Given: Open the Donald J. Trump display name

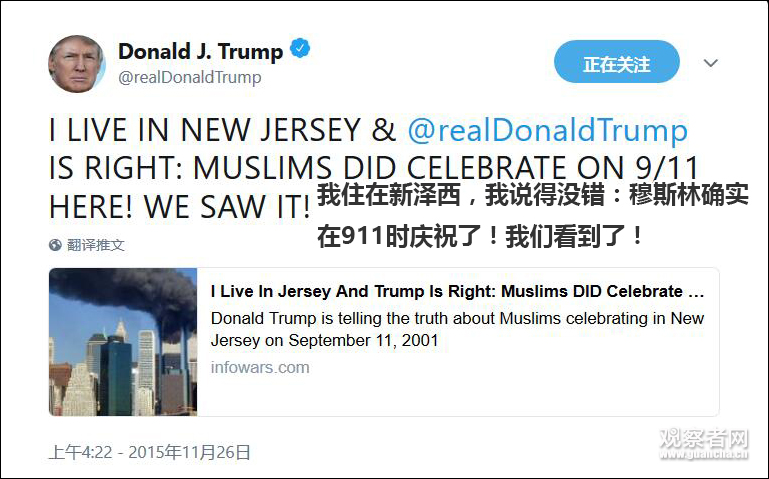Looking at the screenshot, I should tap(200, 51).
